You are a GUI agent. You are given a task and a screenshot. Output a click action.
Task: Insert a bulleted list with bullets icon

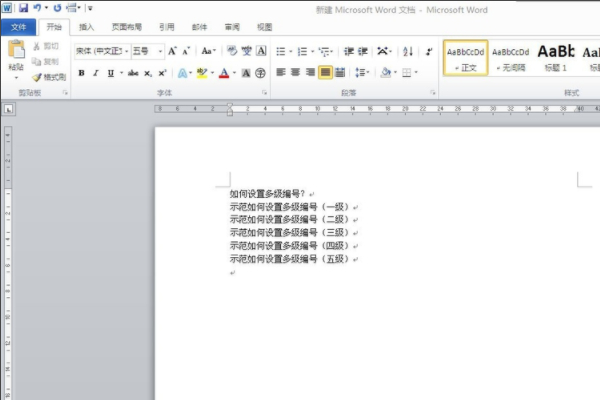[280, 50]
